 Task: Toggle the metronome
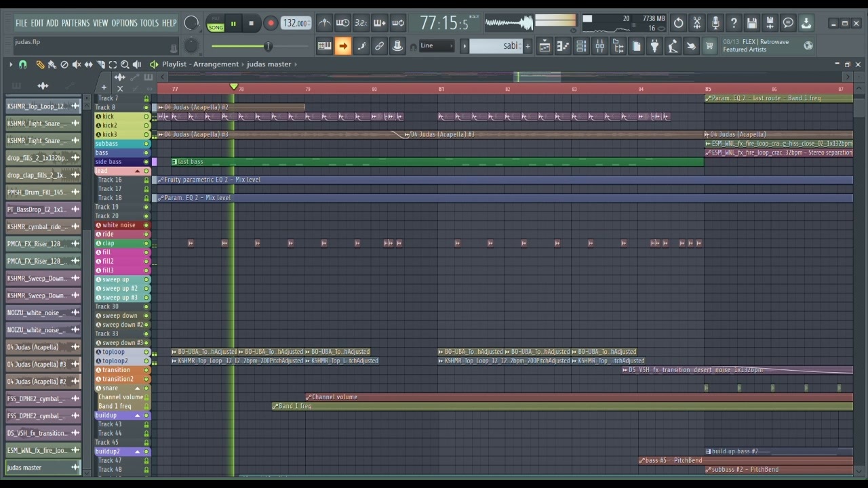pos(325,23)
